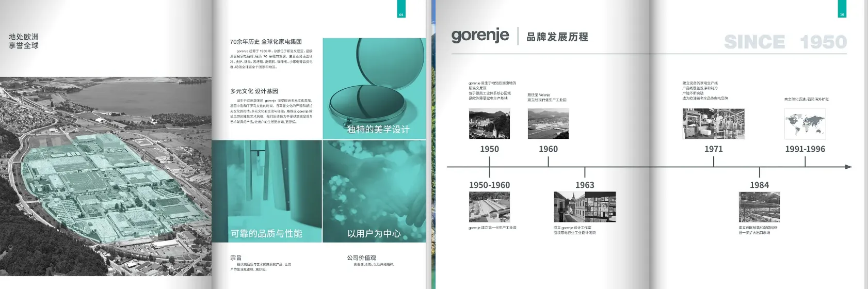Screen dimensions: 868x289
Task: Click the caption paragraph above the 1950 photo
Action: point(492,90)
